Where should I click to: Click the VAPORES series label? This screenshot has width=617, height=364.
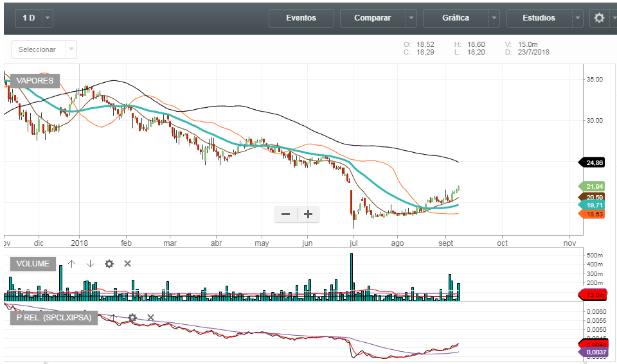35,81
